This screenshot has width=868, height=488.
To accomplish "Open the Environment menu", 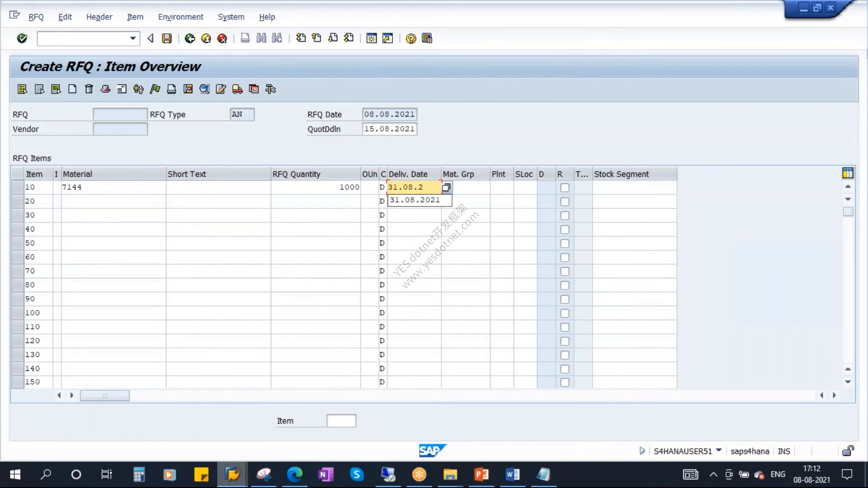I will pos(180,17).
